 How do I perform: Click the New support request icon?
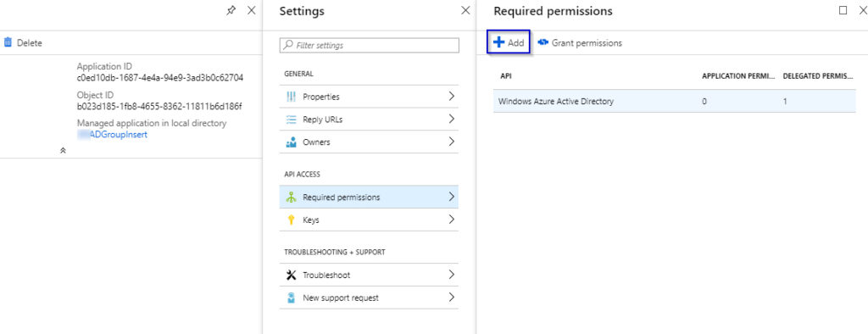292,298
